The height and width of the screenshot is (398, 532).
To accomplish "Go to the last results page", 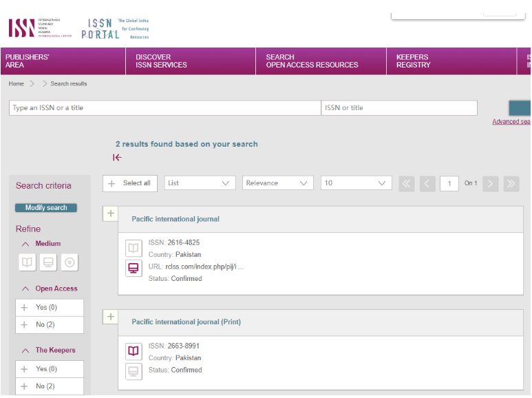I will [x=511, y=183].
